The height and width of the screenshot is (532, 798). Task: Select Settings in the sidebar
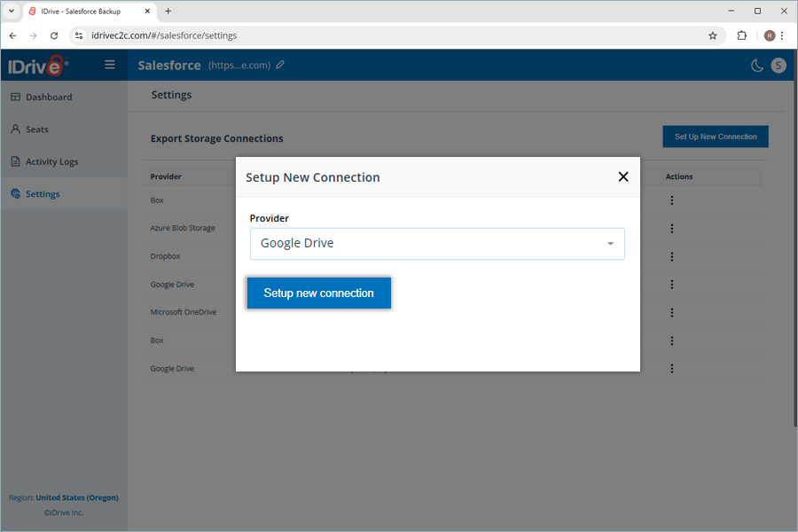[x=43, y=194]
